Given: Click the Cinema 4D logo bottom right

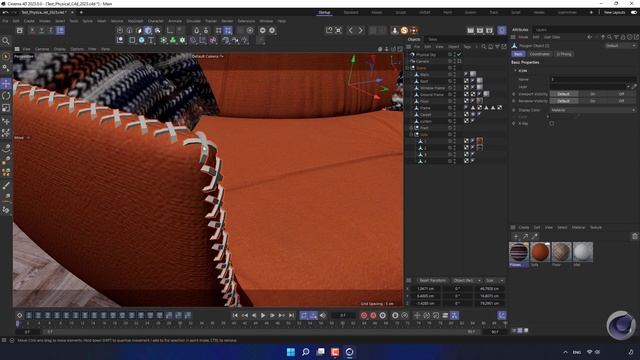Looking at the screenshot, I should pos(621,325).
